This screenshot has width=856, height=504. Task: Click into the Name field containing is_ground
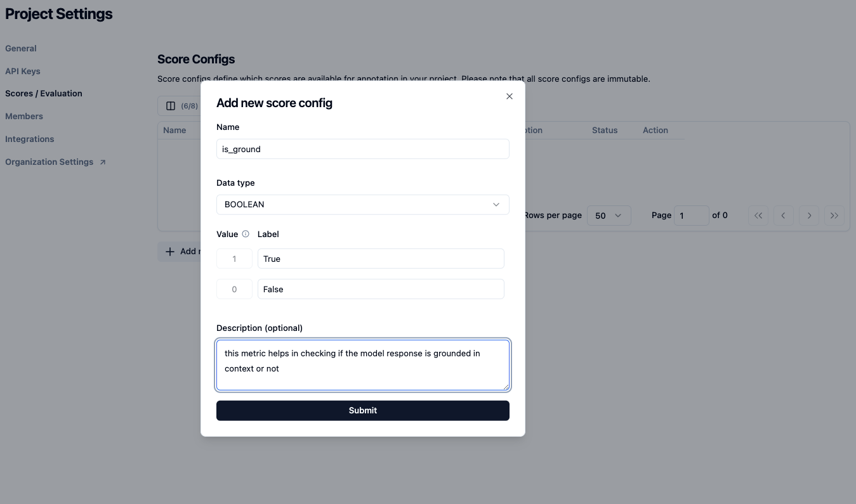click(x=362, y=149)
